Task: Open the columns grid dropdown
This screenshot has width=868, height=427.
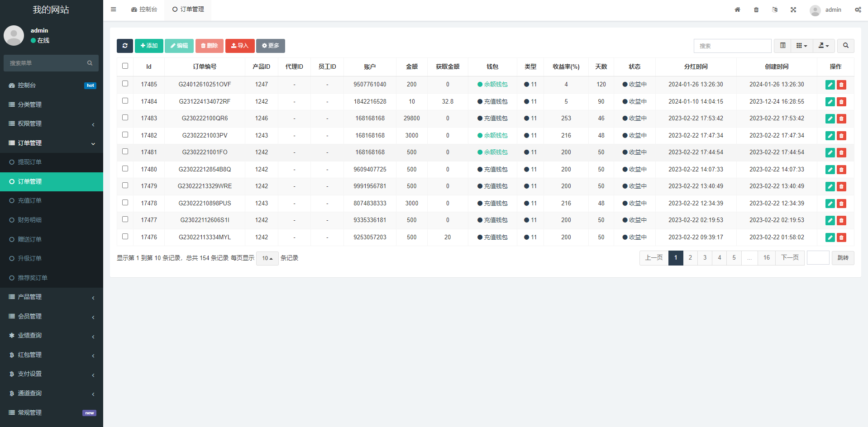Action: pos(801,46)
